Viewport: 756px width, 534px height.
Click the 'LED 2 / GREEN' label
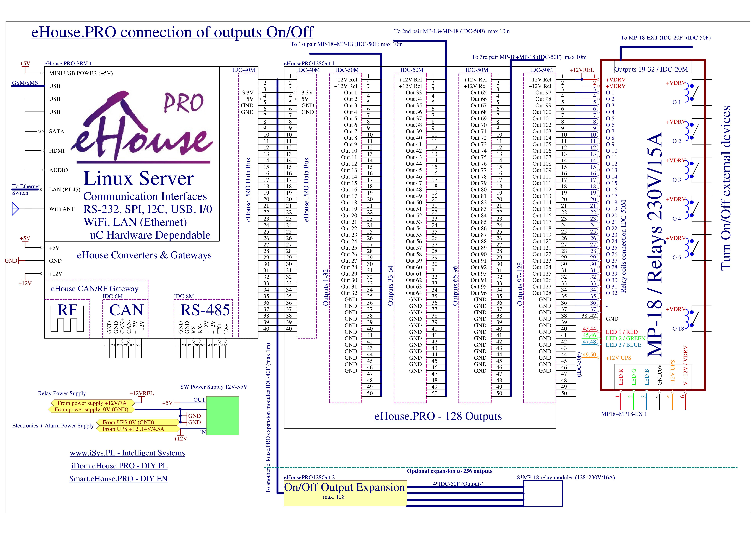[x=626, y=338]
